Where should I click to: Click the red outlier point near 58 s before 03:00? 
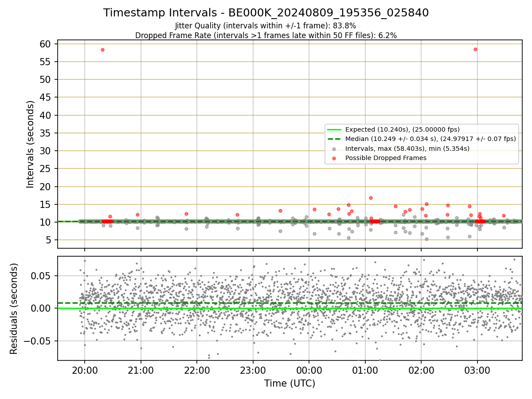point(475,49)
